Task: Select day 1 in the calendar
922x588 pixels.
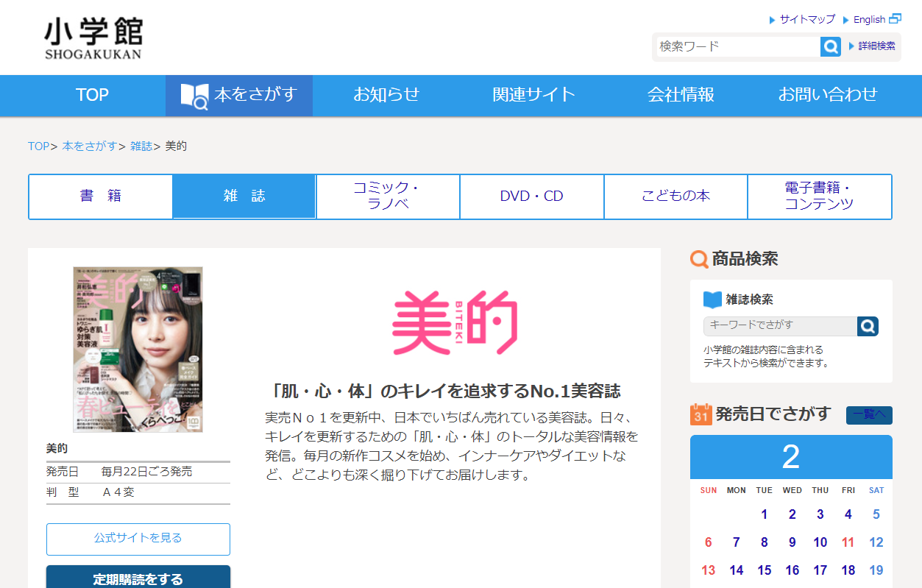Action: pyautogui.click(x=765, y=514)
